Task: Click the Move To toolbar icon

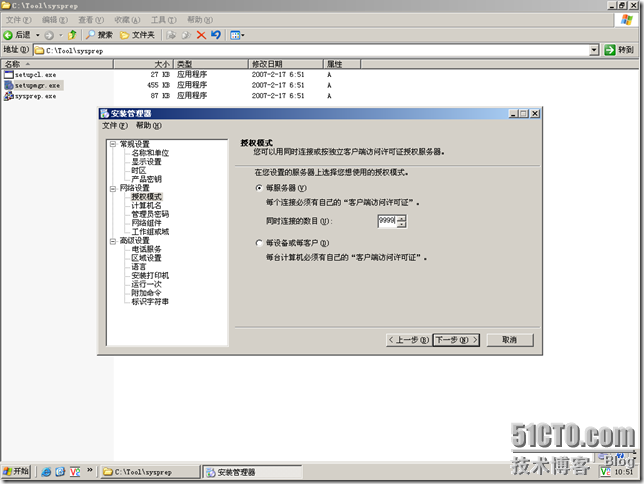Action: coord(171,35)
